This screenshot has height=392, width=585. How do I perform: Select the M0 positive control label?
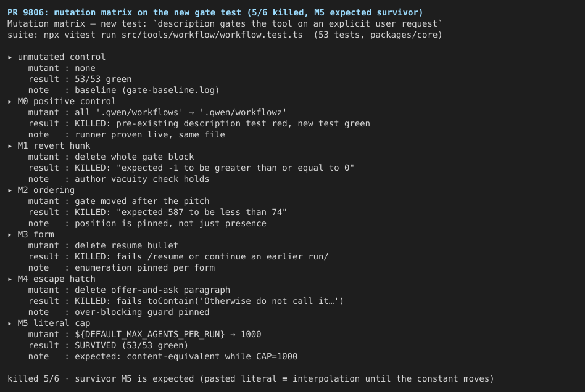pyautogui.click(x=67, y=101)
